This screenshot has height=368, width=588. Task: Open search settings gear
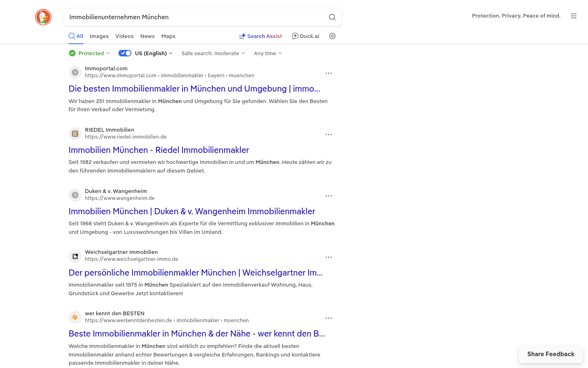(332, 36)
